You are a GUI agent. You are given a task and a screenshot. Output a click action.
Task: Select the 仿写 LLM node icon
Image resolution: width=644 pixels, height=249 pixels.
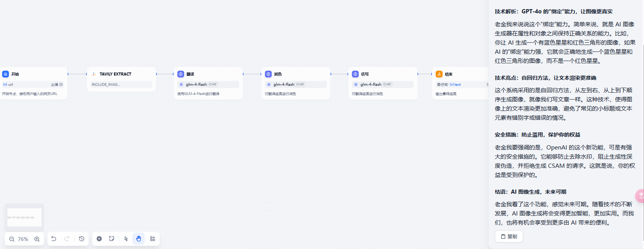point(355,74)
